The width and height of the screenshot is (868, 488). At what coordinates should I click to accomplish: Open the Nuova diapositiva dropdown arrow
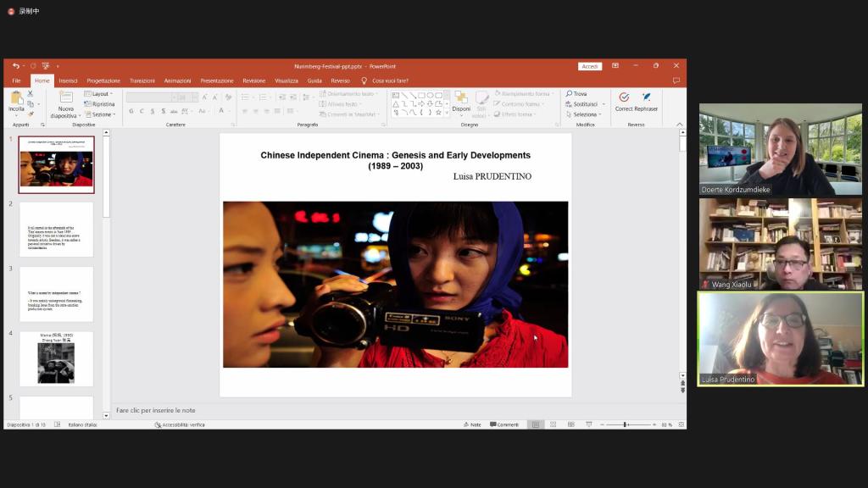click(x=80, y=115)
